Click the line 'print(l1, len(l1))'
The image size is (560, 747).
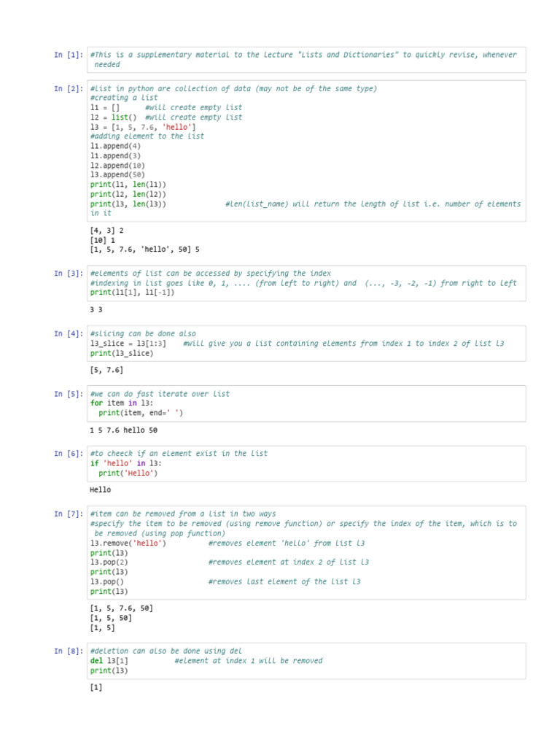(x=128, y=185)
